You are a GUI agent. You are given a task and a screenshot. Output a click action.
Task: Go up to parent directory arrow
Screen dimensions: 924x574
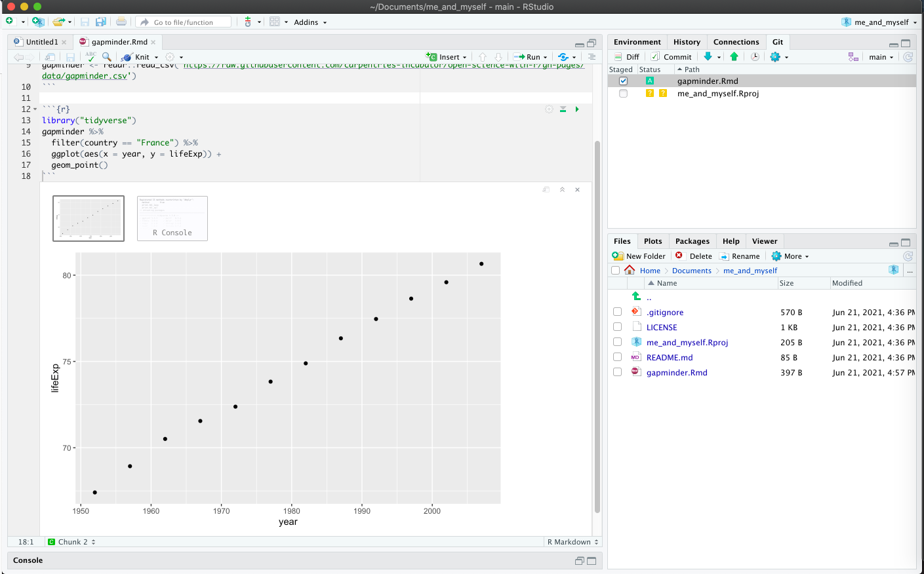pos(636,296)
